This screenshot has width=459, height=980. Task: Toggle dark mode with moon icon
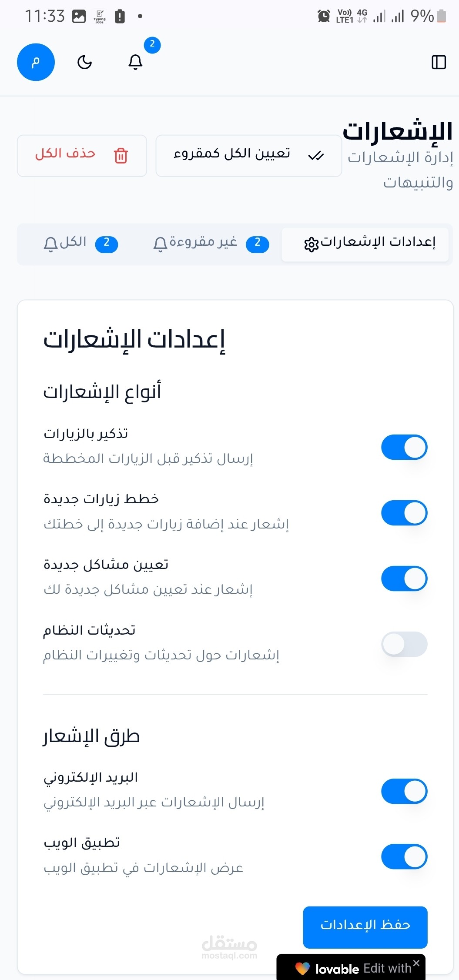pos(84,63)
